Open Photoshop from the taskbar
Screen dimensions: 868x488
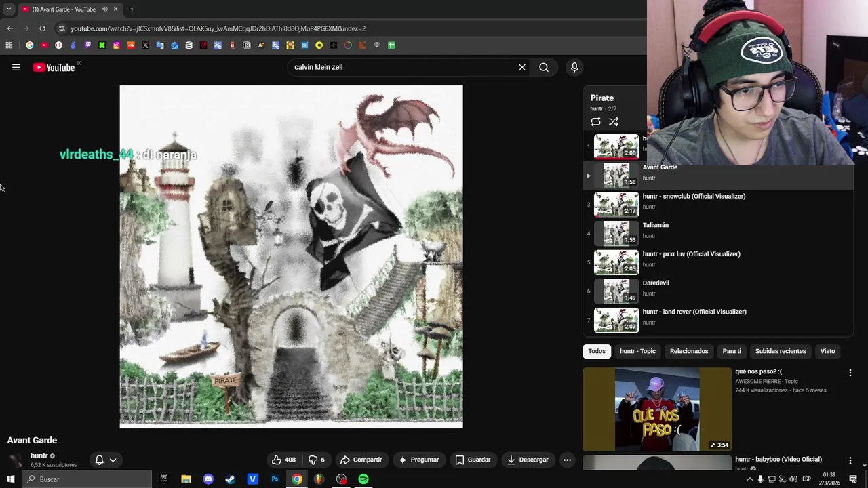click(275, 479)
